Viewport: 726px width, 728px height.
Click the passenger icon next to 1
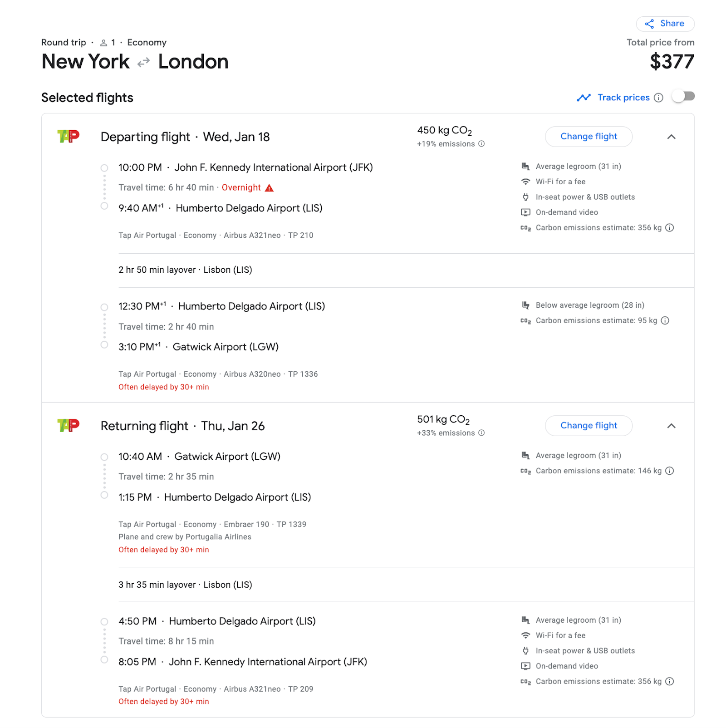coord(103,42)
